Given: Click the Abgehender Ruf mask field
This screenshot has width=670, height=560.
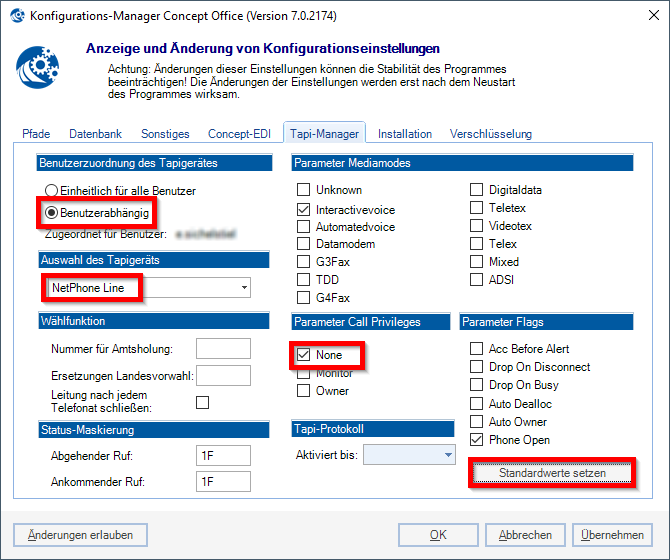Looking at the screenshot, I should pyautogui.click(x=223, y=455).
